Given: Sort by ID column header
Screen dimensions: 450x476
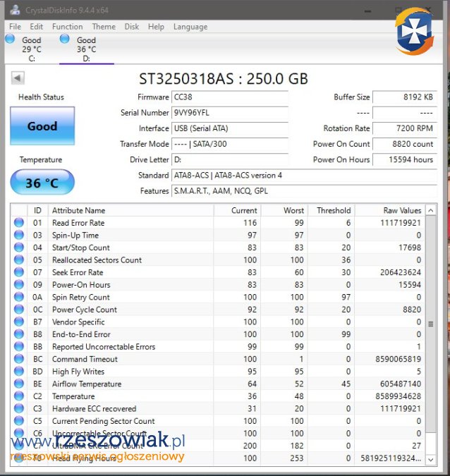Looking at the screenshot, I should (37, 210).
